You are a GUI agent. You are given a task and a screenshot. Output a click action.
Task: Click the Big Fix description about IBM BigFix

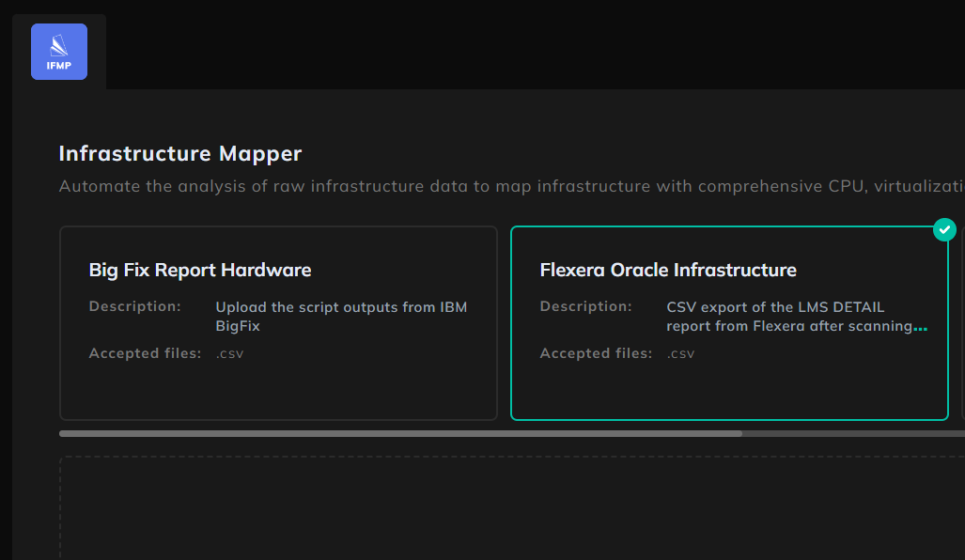pyautogui.click(x=341, y=317)
